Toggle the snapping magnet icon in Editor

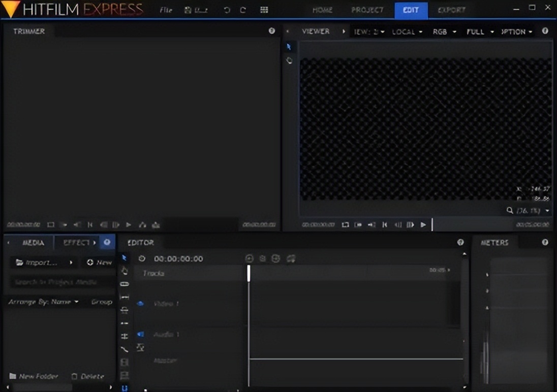tap(125, 388)
